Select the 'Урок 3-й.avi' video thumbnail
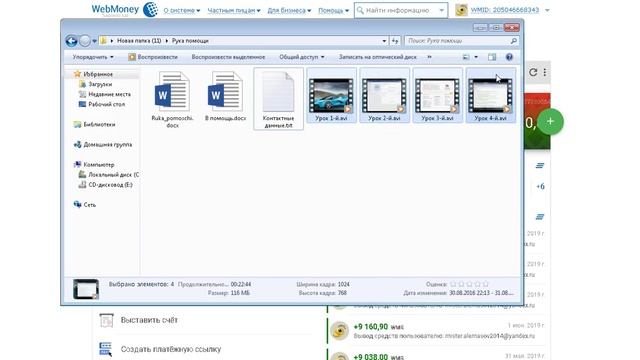Image resolution: width=640 pixels, height=360 pixels. point(437,96)
